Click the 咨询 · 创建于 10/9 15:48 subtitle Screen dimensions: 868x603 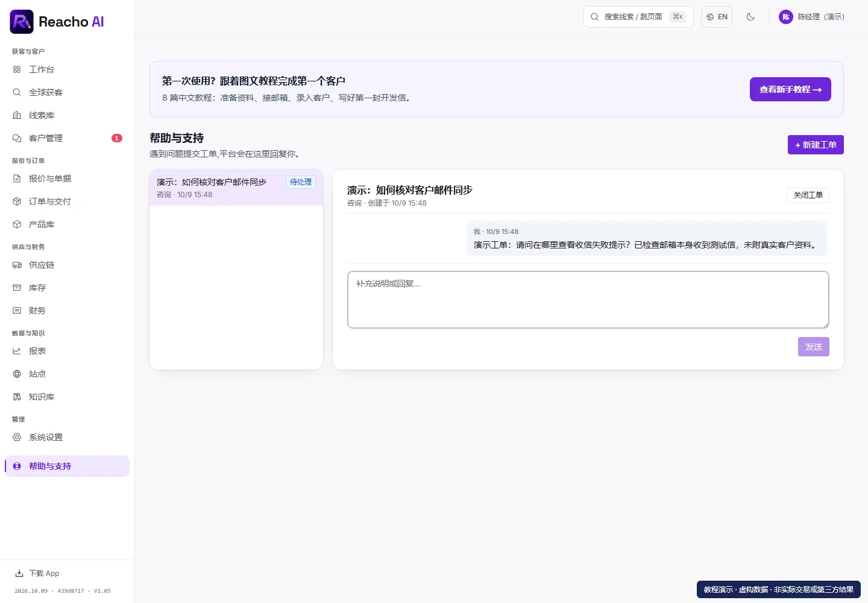tap(387, 203)
